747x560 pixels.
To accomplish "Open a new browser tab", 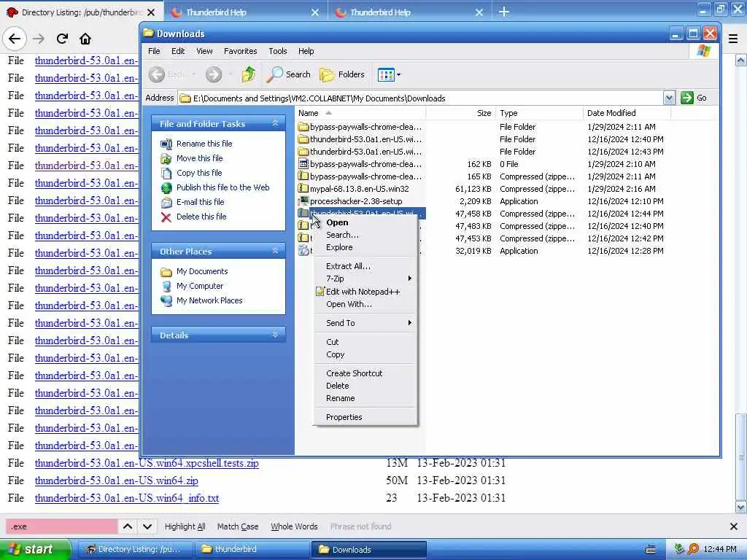I will pos(504,12).
